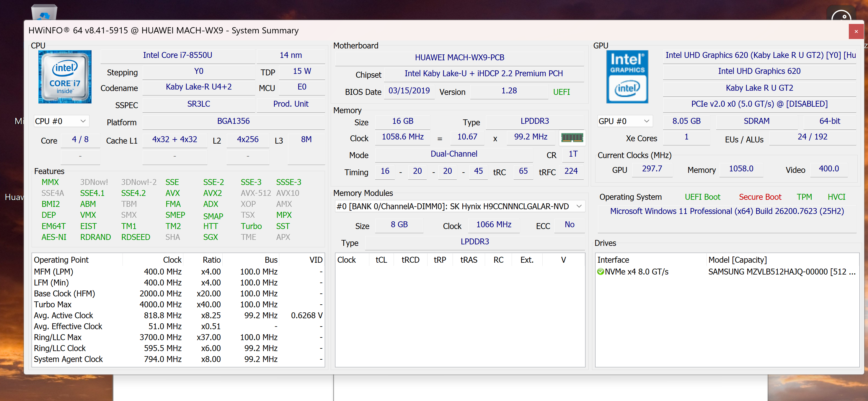Click the Turbo feature flag
Screen dimensions: 868x401
point(251,226)
